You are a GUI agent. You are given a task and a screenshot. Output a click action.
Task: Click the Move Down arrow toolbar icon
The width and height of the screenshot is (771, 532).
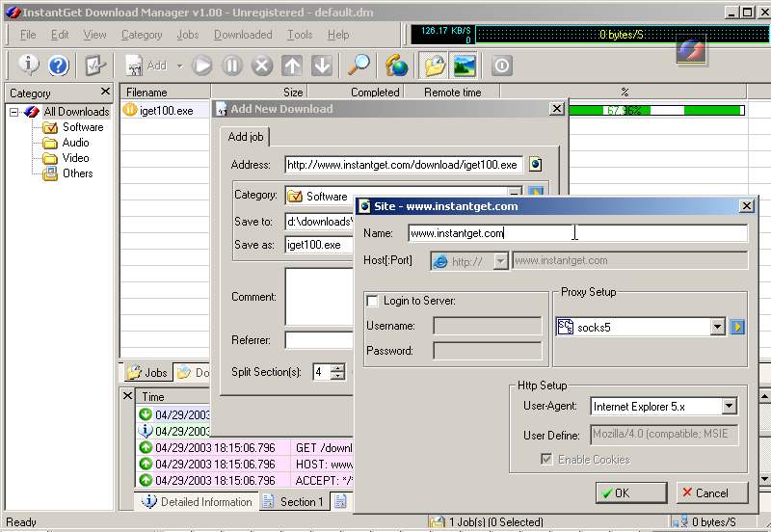[322, 66]
